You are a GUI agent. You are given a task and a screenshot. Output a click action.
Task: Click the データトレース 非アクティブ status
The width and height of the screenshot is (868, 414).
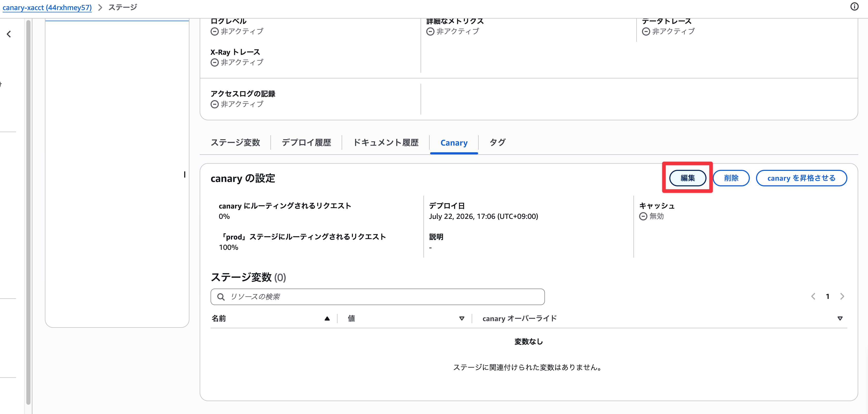tap(668, 31)
